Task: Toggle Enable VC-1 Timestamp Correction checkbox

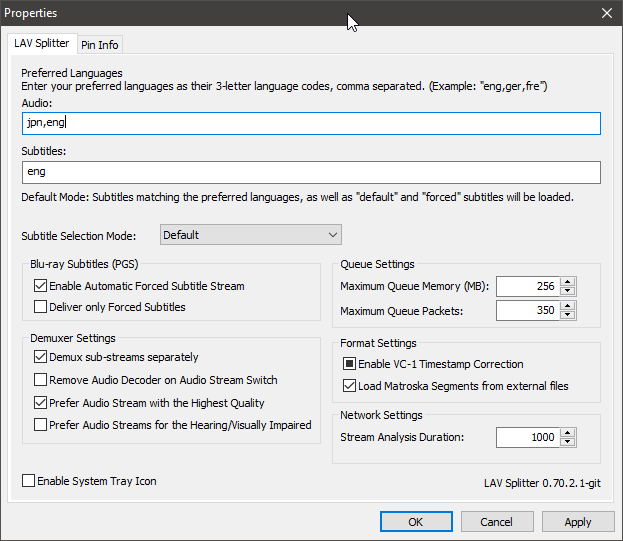Action: (x=350, y=364)
